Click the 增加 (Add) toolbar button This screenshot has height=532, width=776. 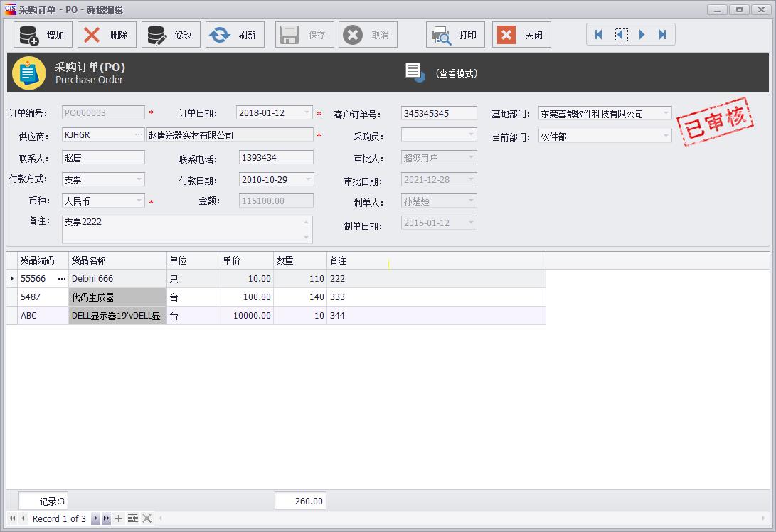(x=43, y=35)
